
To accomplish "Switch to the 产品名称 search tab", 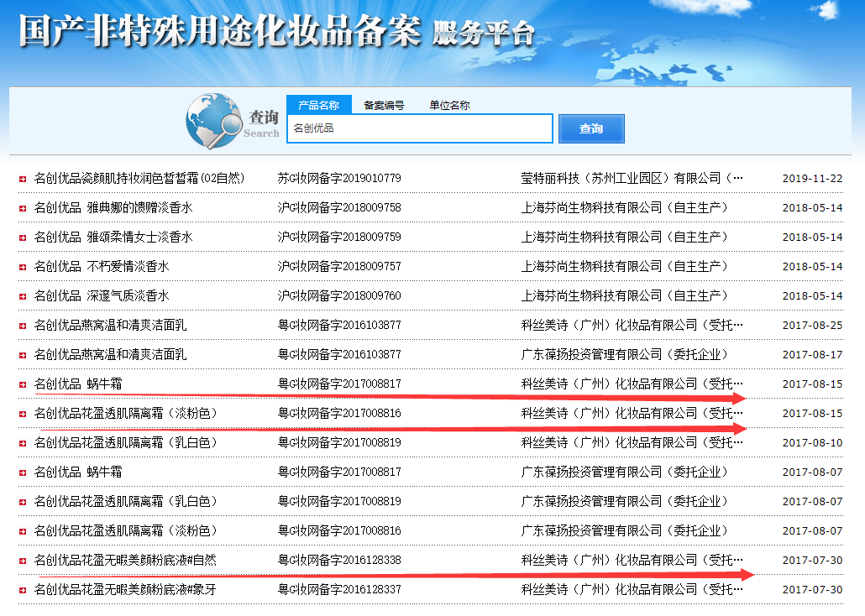I will click(x=318, y=105).
